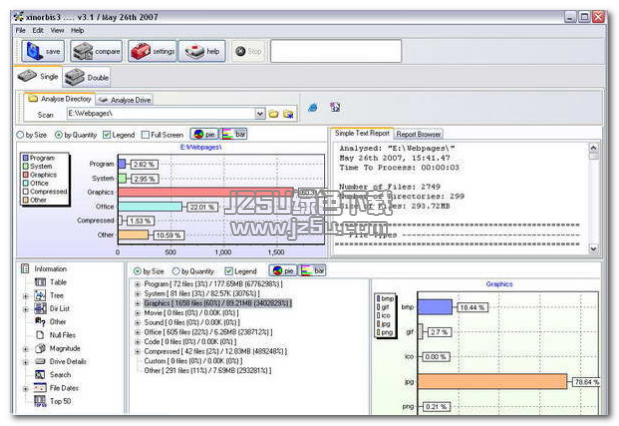
Task: Switch upper chart to pie view
Action: click(x=204, y=134)
